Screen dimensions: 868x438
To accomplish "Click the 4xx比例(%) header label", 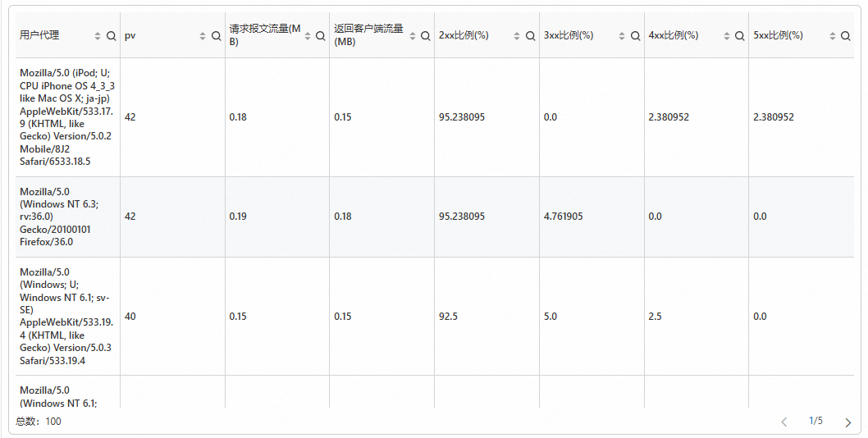I will [x=674, y=35].
